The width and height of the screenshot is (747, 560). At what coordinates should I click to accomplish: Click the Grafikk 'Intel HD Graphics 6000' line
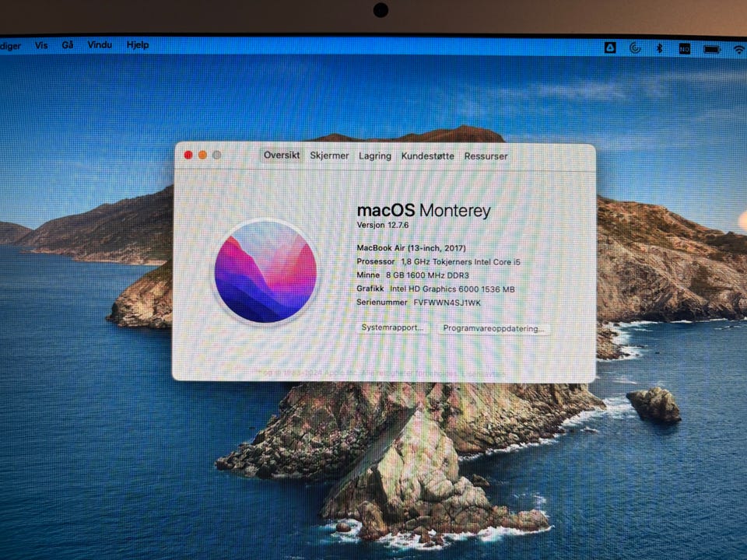436,289
